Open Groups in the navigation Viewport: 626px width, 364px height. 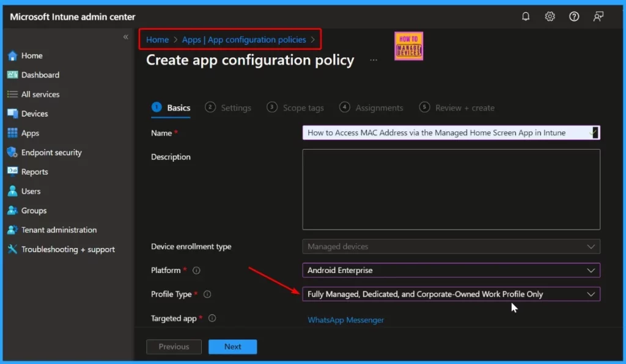(x=34, y=210)
